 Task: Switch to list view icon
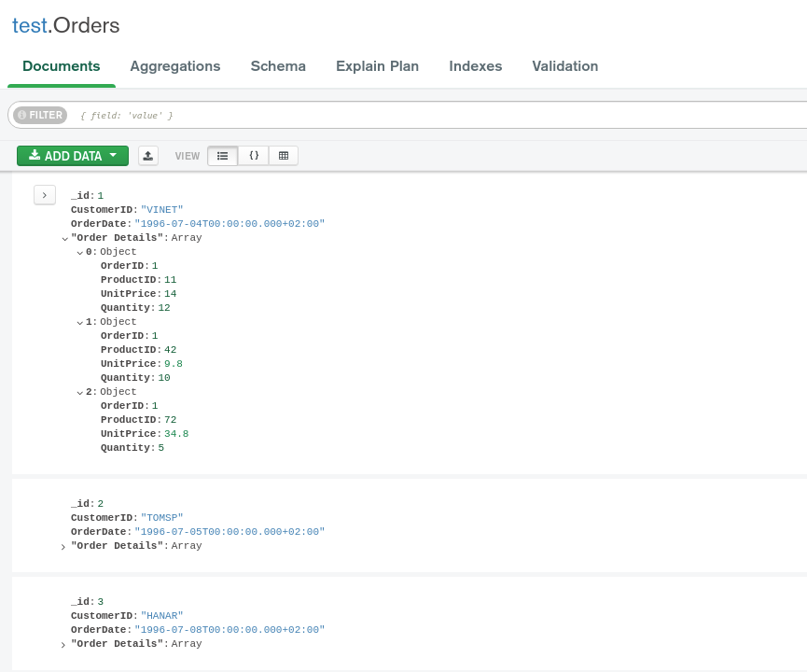point(222,156)
